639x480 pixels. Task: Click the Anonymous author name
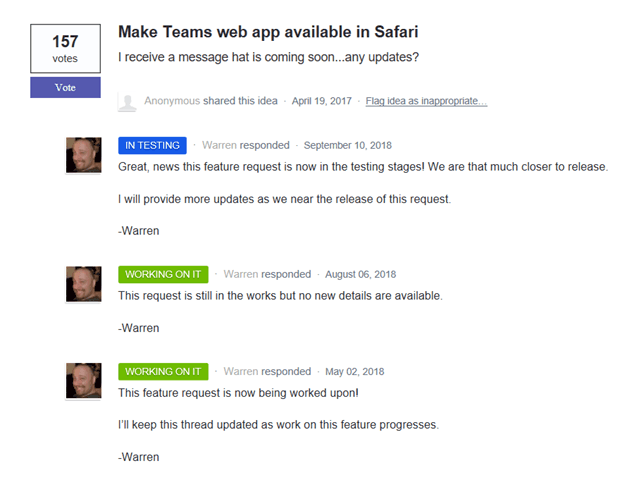coord(172,101)
